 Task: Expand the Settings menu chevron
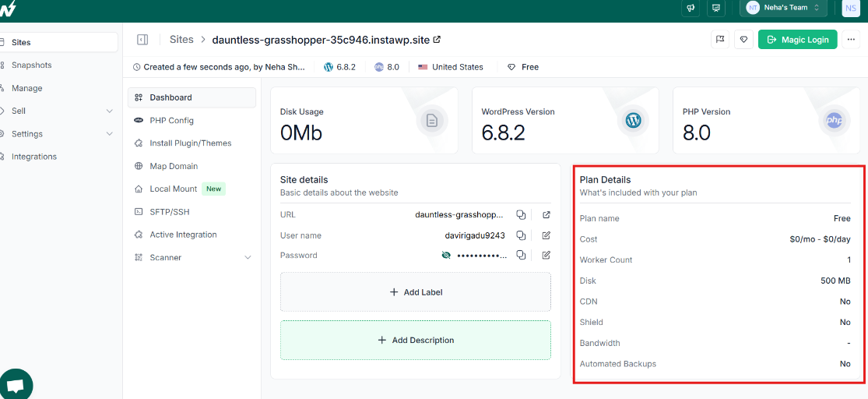pos(109,133)
